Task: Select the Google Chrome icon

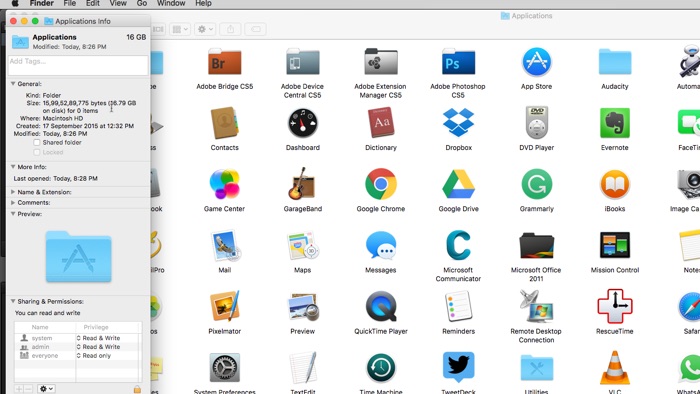Action: (x=381, y=184)
